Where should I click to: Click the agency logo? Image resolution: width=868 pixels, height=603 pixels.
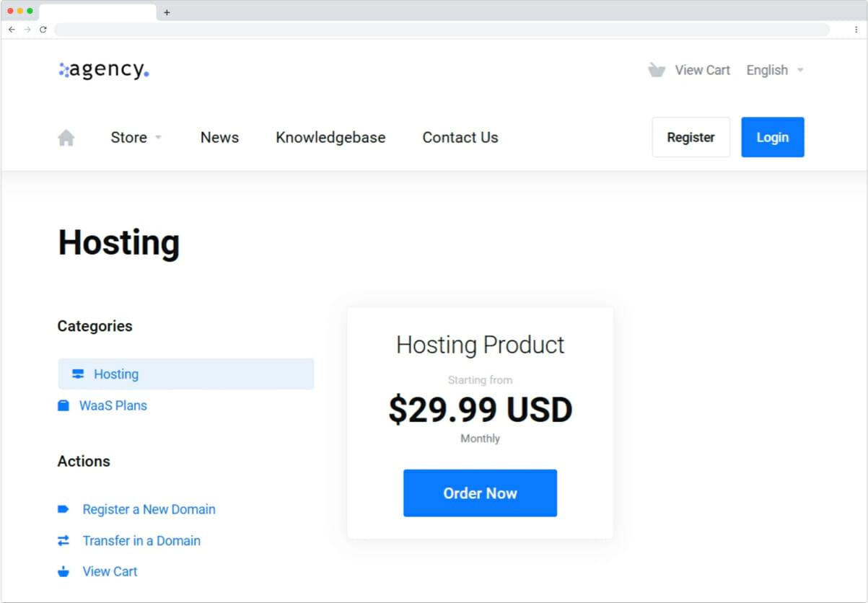pyautogui.click(x=103, y=69)
